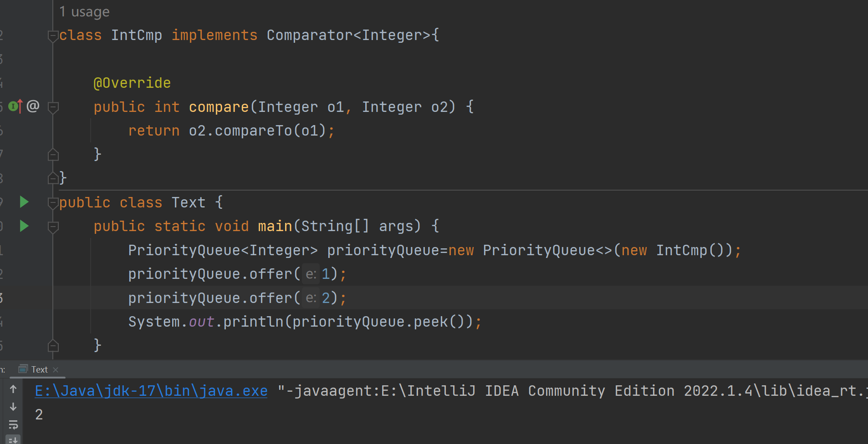The height and width of the screenshot is (444, 868).
Task: Click the main method name
Action: pyautogui.click(x=275, y=226)
